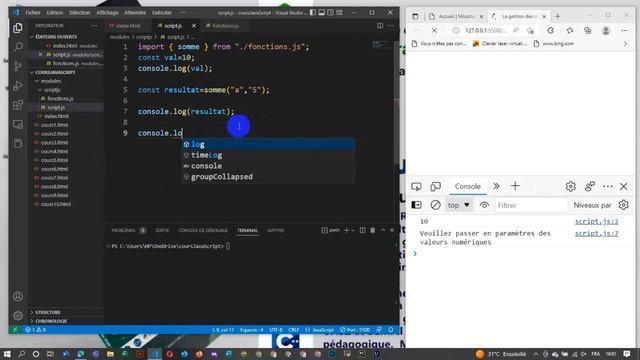Open Niveaux par log levels dropdown
This screenshot has width=640, height=360.
click(592, 205)
